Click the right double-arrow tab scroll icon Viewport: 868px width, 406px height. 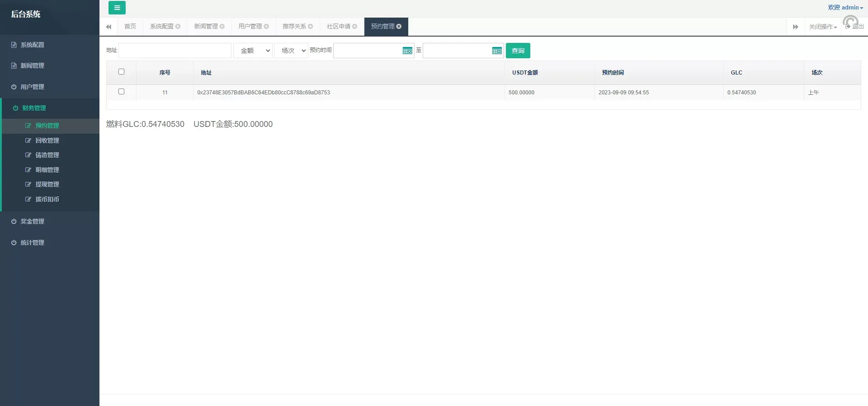tap(795, 27)
